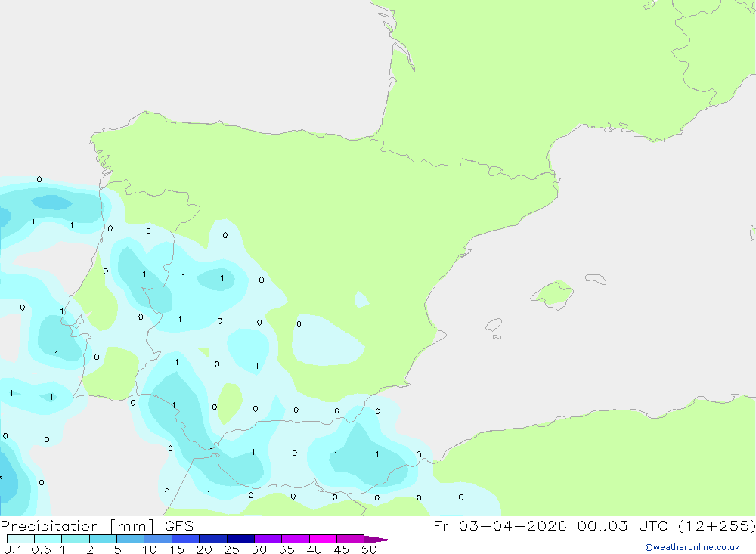Select the 30–35 mm purple legend swatch

[268, 539]
